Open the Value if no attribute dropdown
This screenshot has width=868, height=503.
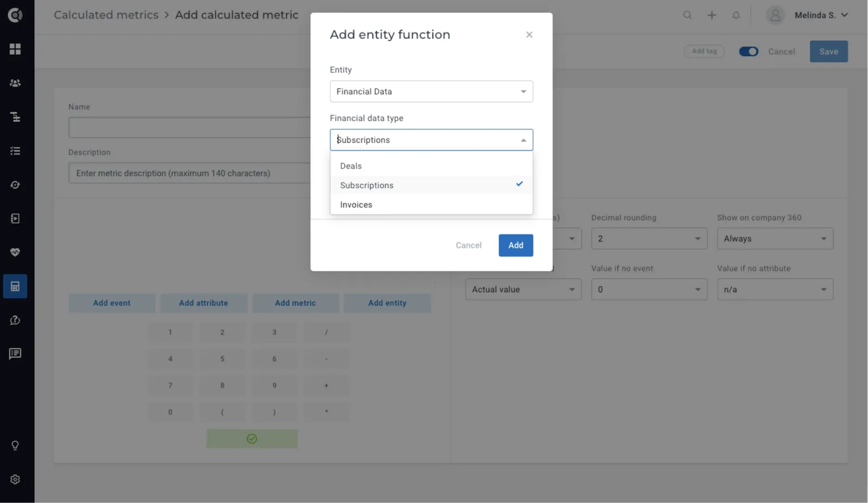click(x=775, y=290)
